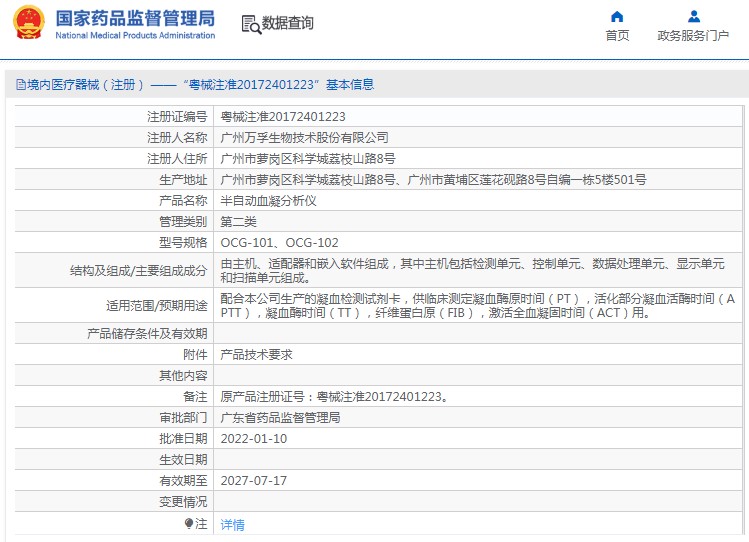This screenshot has height=542, width=749.
Task: Open the 数据查询 section
Action: [x=287, y=23]
